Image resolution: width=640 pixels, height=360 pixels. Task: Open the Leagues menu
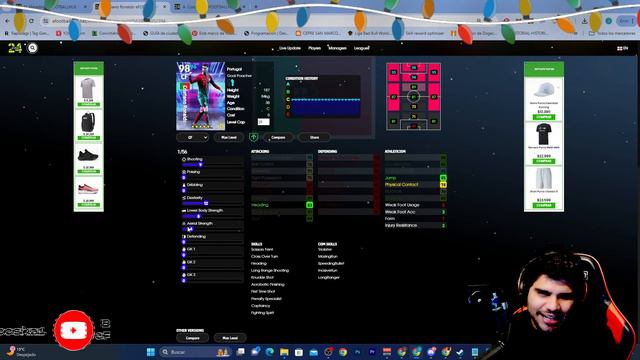coord(362,48)
